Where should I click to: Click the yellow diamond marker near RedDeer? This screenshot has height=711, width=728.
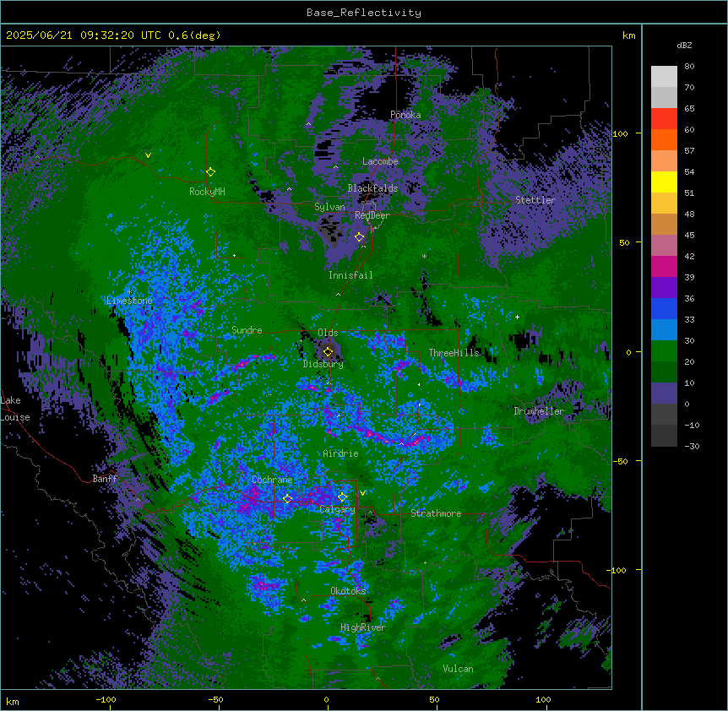pyautogui.click(x=359, y=237)
